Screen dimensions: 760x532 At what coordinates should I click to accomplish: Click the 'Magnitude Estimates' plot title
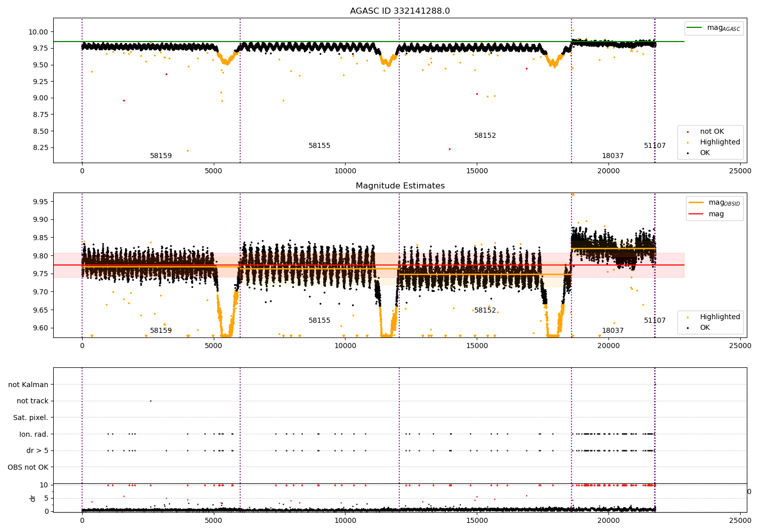click(x=400, y=186)
